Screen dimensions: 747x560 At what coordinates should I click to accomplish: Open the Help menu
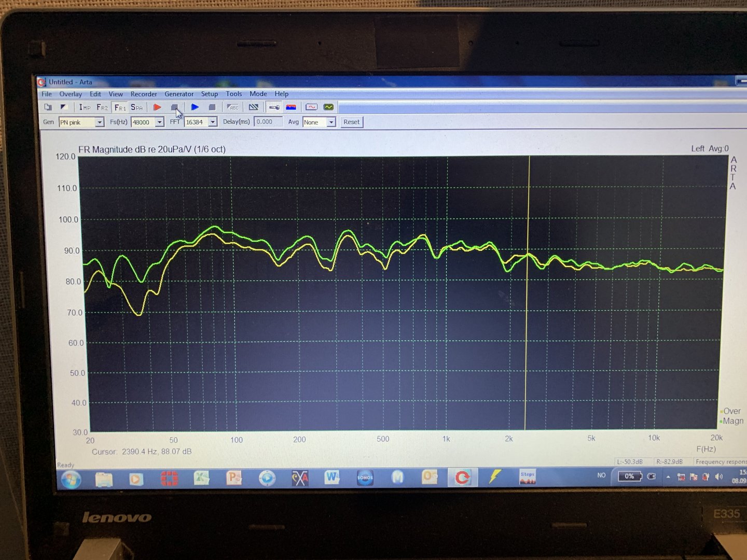click(282, 94)
